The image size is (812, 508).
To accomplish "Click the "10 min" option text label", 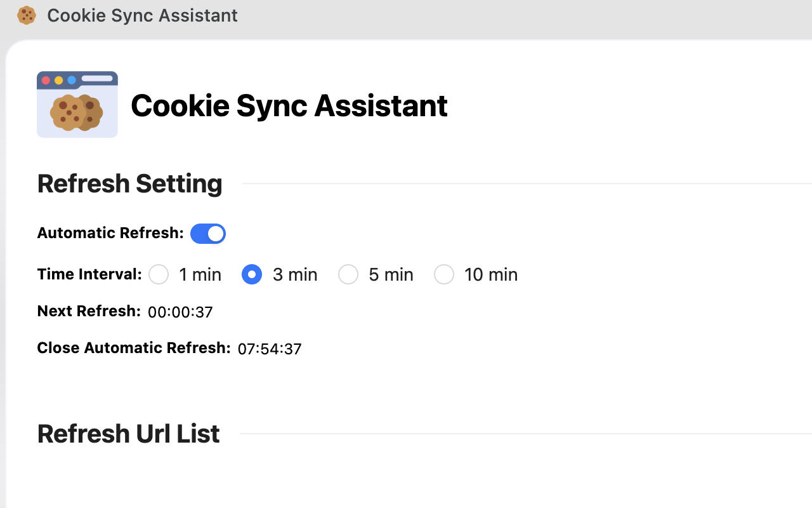I will pyautogui.click(x=491, y=274).
